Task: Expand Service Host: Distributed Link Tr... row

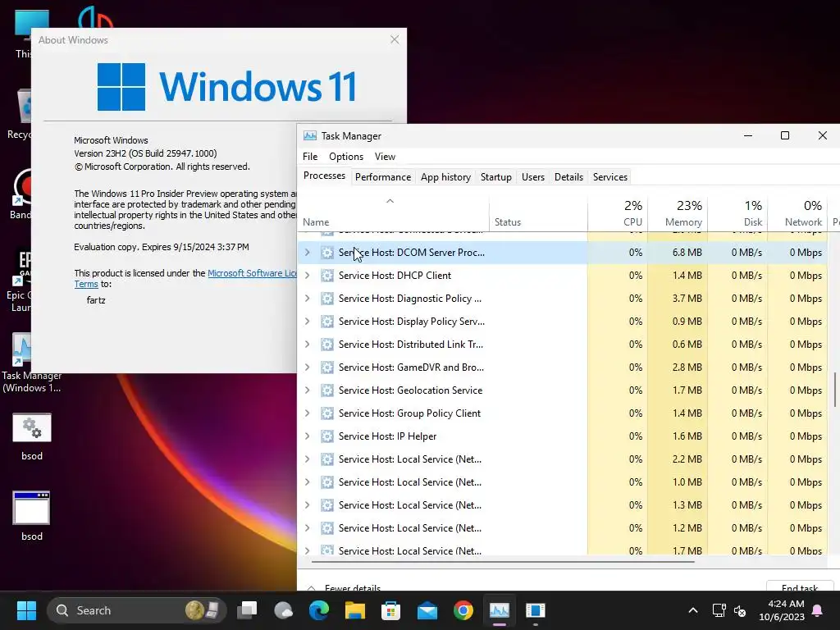Action: [307, 345]
